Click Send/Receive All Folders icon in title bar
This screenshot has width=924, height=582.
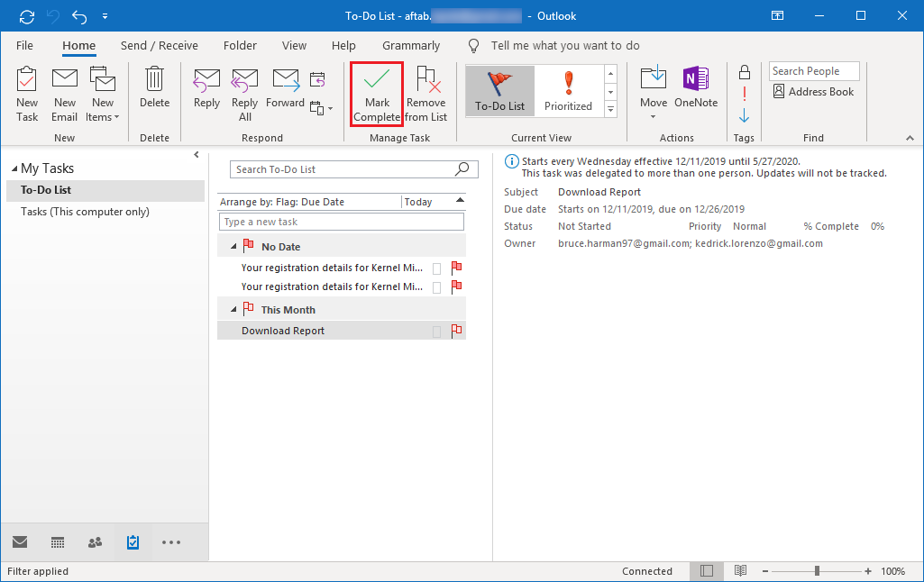point(26,16)
